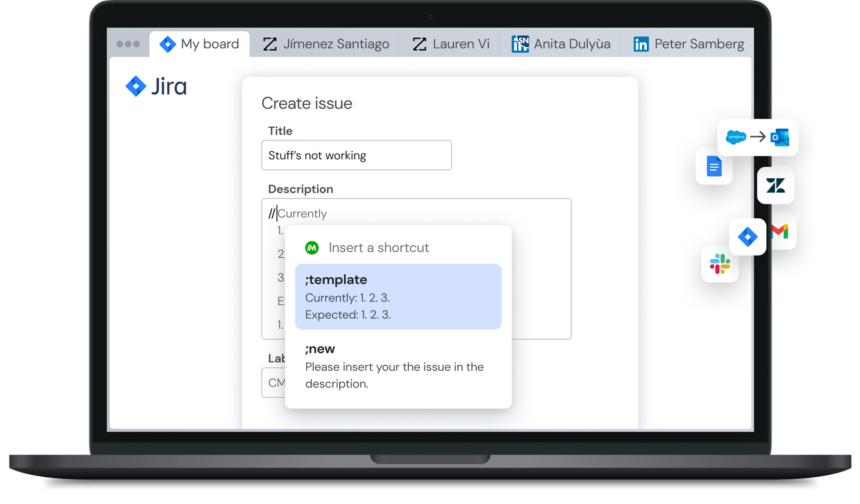
Task: Click the Title field containing Stuff's not working
Action: [x=356, y=155]
